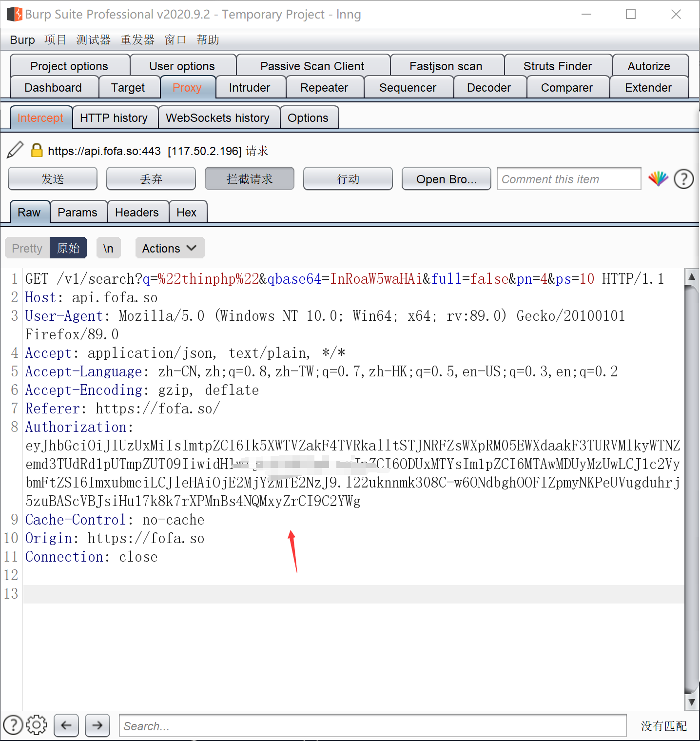Click the GET /v1/search request line
This screenshot has width=700, height=741.
(x=345, y=279)
